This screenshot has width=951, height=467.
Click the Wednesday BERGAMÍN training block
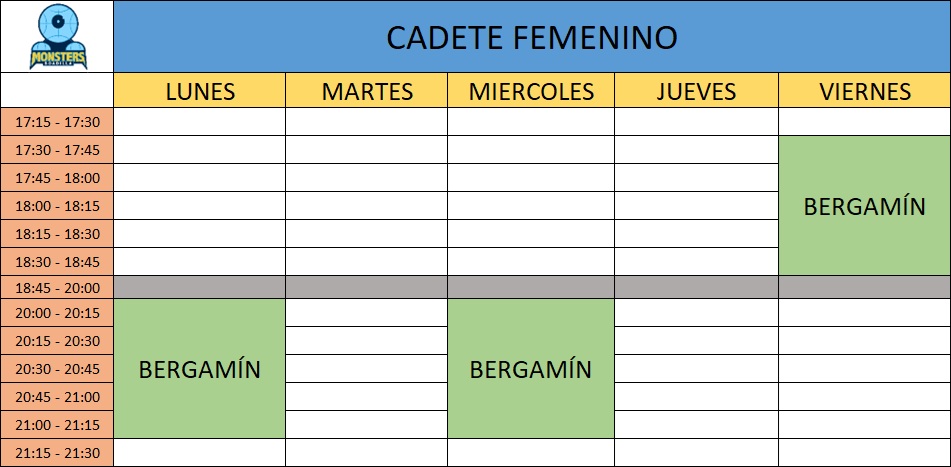531,368
